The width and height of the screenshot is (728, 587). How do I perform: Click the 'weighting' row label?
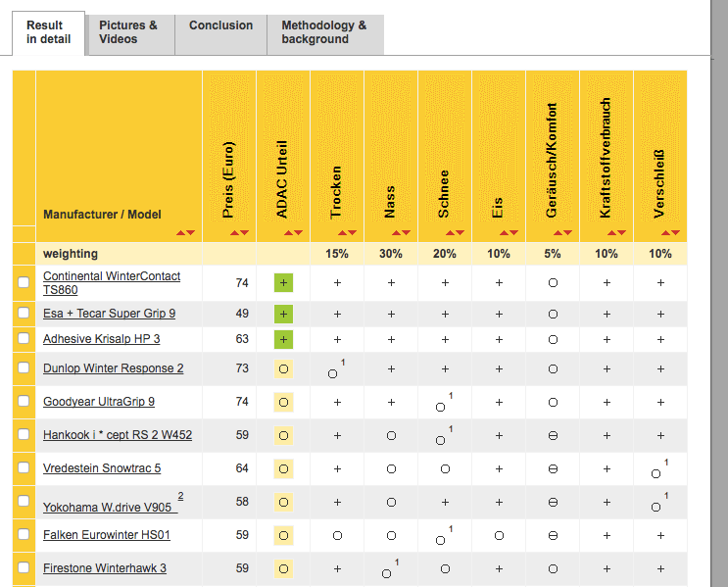point(71,254)
